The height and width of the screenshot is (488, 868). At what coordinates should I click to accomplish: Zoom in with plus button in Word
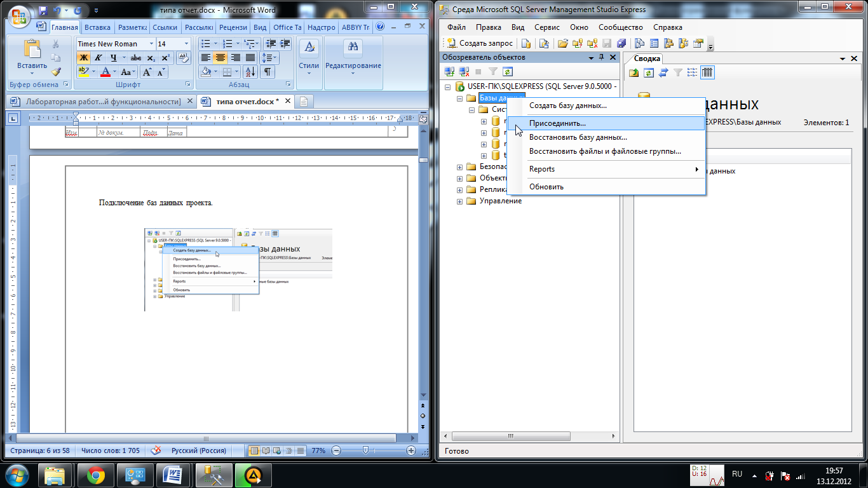click(411, 451)
